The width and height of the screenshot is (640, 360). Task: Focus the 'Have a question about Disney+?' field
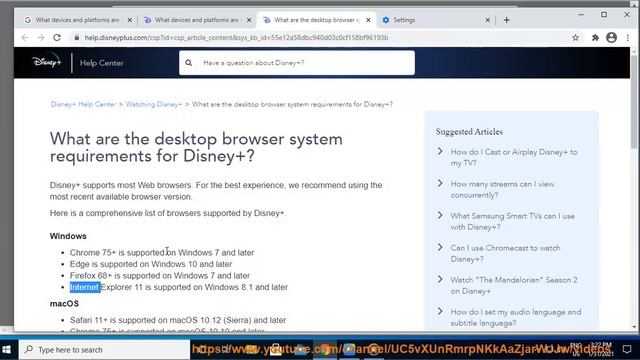tap(297, 63)
